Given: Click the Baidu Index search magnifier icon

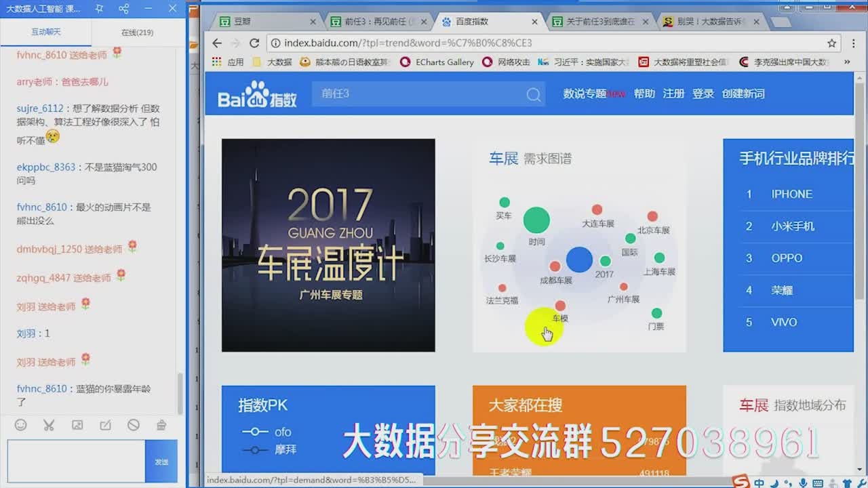Looking at the screenshot, I should point(534,94).
